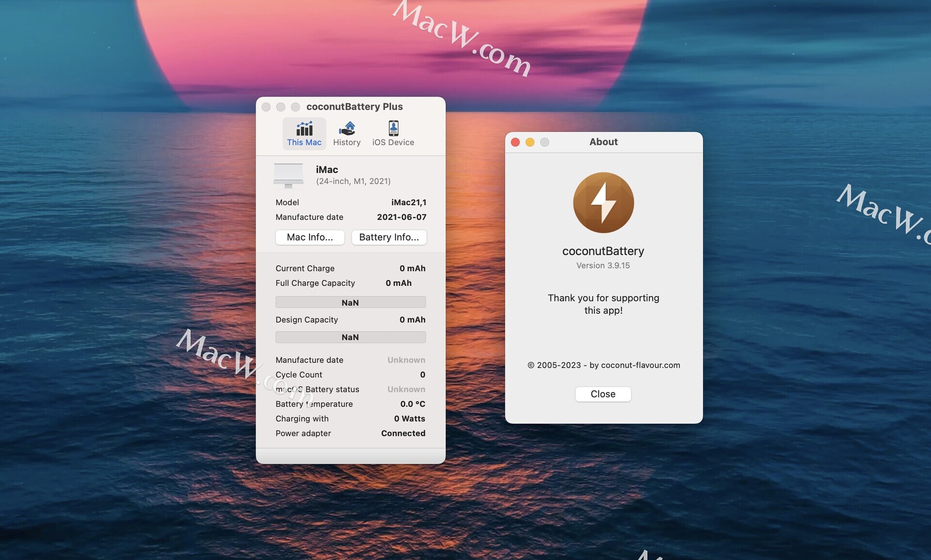
Task: Click the iMac device thumbnail image
Action: coord(289,176)
